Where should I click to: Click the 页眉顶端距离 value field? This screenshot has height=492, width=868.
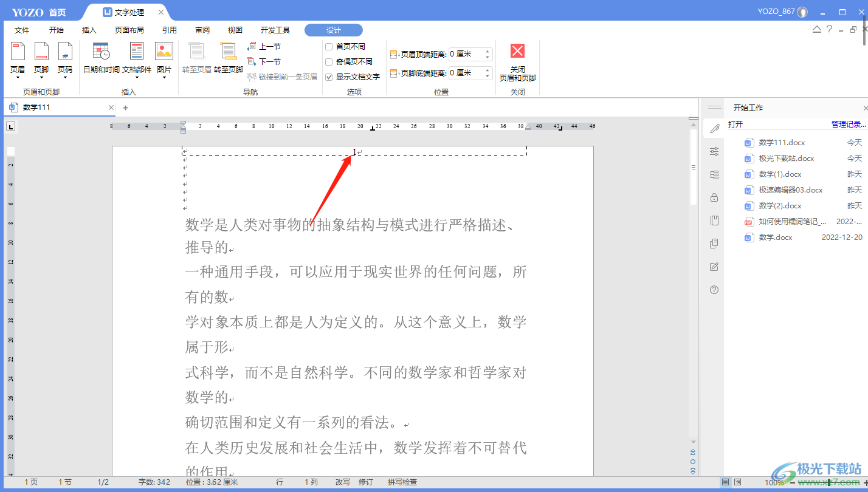[x=466, y=54]
